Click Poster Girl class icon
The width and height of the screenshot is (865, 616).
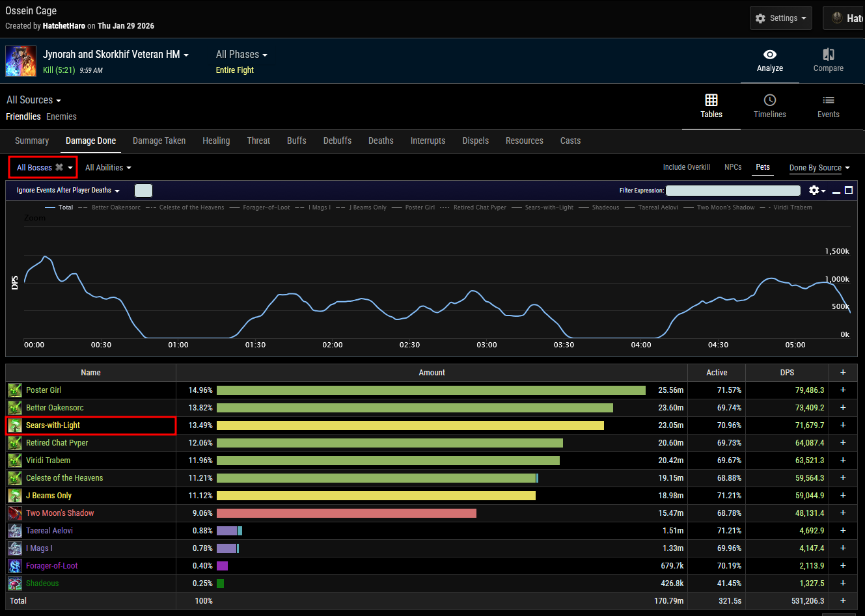click(15, 390)
